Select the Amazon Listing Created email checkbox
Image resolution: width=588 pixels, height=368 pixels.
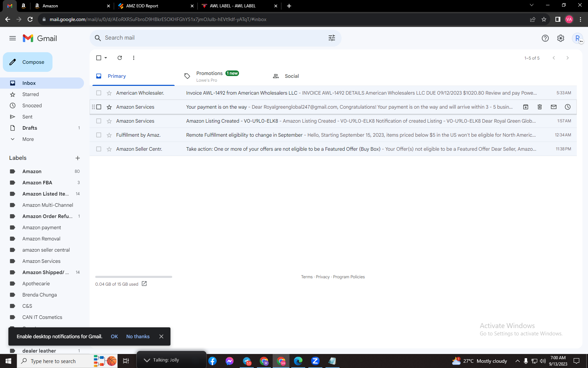coord(99,121)
